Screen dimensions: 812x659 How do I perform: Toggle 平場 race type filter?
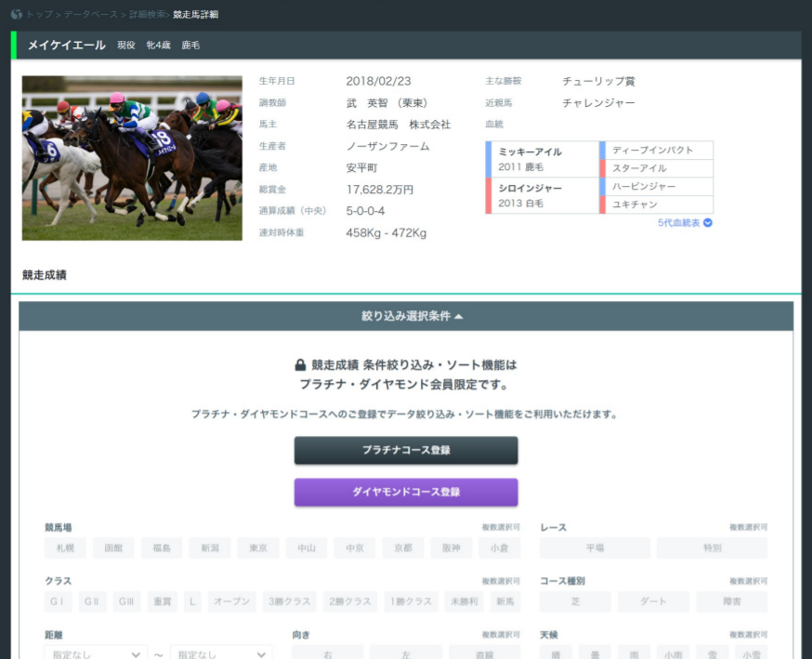[x=595, y=548]
